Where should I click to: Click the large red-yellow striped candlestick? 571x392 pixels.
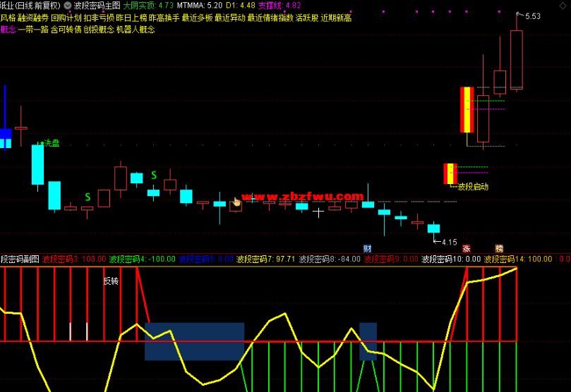coord(467,110)
